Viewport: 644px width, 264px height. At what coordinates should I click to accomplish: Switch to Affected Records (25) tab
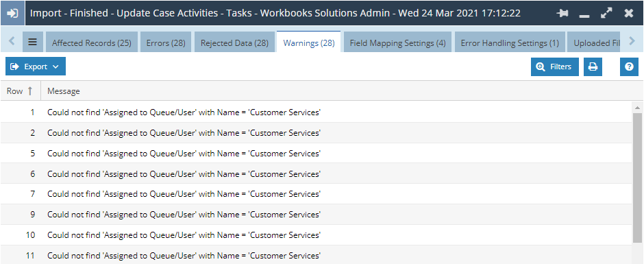point(92,43)
